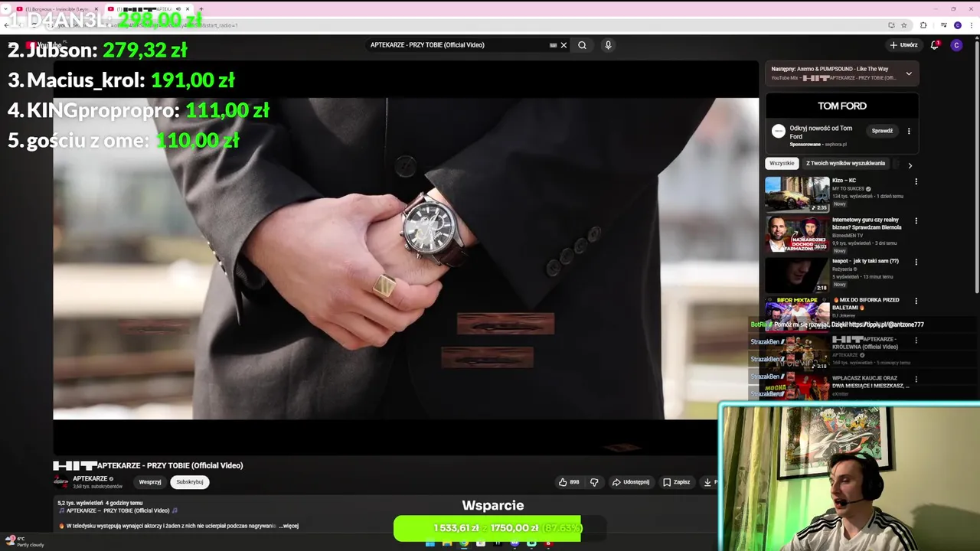Viewport: 980px width, 551px height.
Task: Open the Tom Ford advertiser avatar
Action: point(778,131)
